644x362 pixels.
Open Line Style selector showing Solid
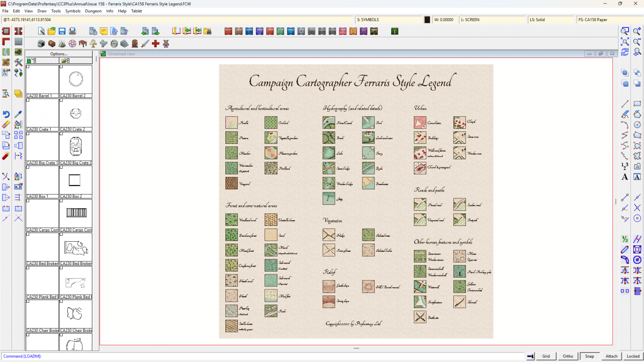pos(551,20)
